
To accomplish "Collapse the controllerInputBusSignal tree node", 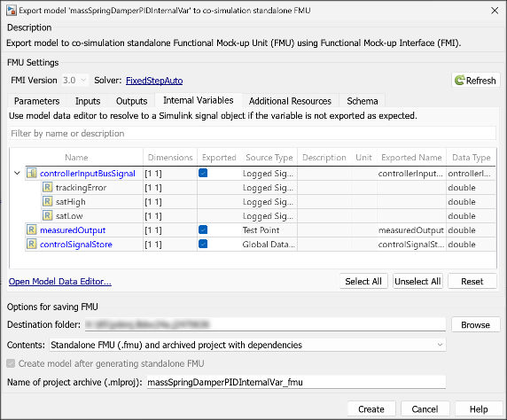I will (x=17, y=174).
